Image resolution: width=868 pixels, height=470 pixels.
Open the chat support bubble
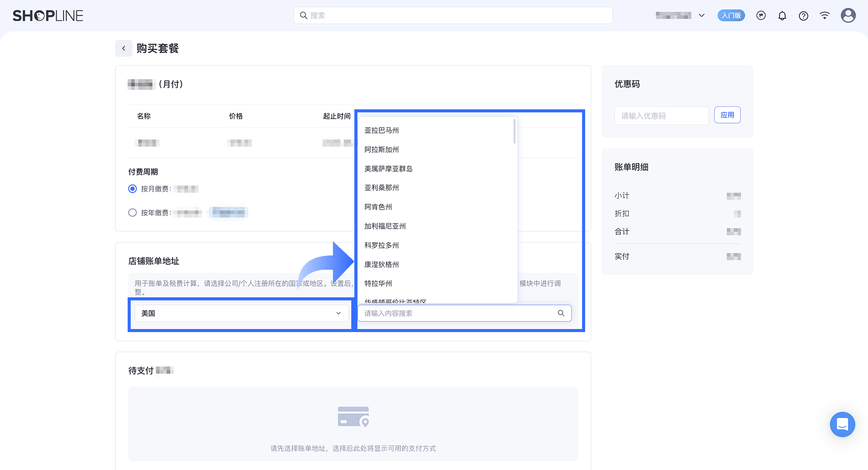pyautogui.click(x=842, y=424)
